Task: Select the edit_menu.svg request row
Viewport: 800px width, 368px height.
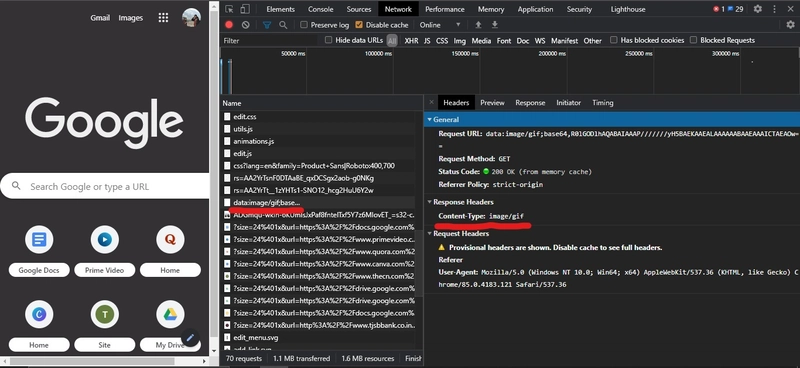Action: click(x=317, y=337)
